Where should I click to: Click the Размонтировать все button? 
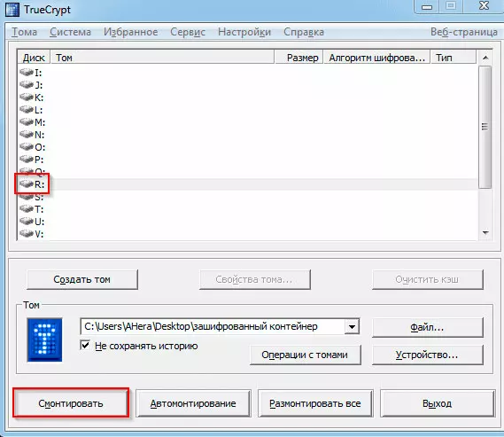[315, 403]
